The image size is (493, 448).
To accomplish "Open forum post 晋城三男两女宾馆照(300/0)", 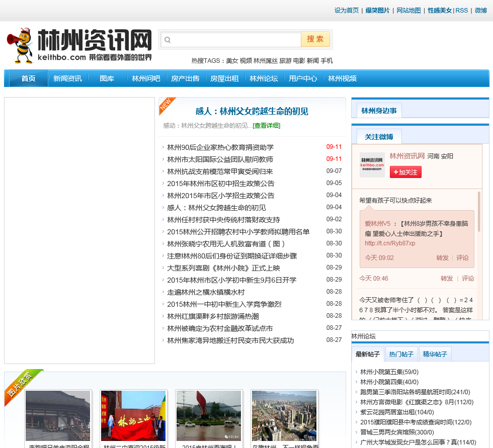I will (397, 432).
